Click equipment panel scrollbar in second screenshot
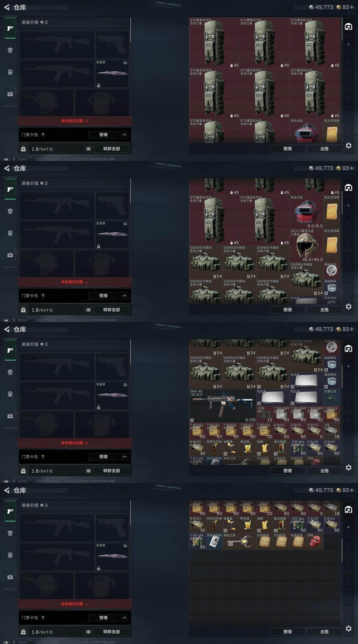 click(x=130, y=191)
